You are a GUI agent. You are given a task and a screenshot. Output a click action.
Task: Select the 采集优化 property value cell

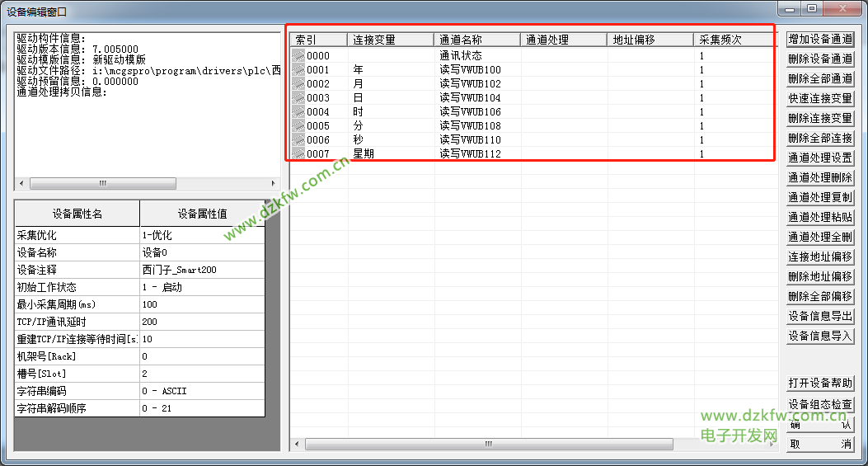[202, 235]
